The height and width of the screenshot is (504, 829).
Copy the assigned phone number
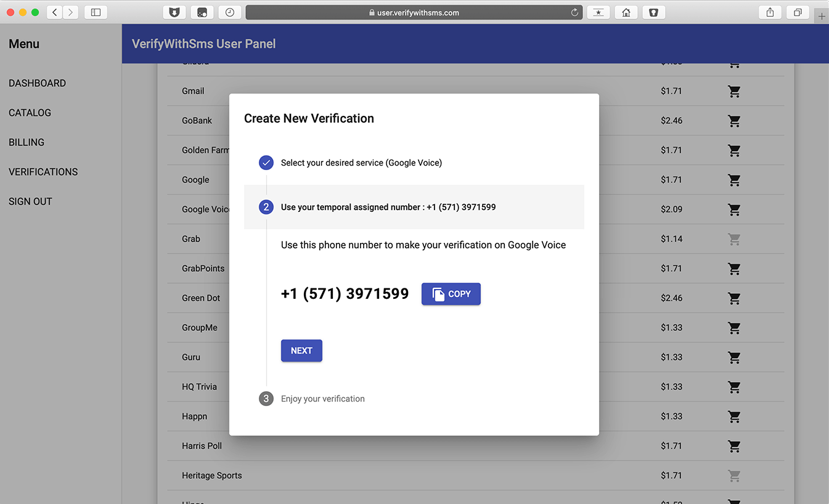tap(451, 294)
